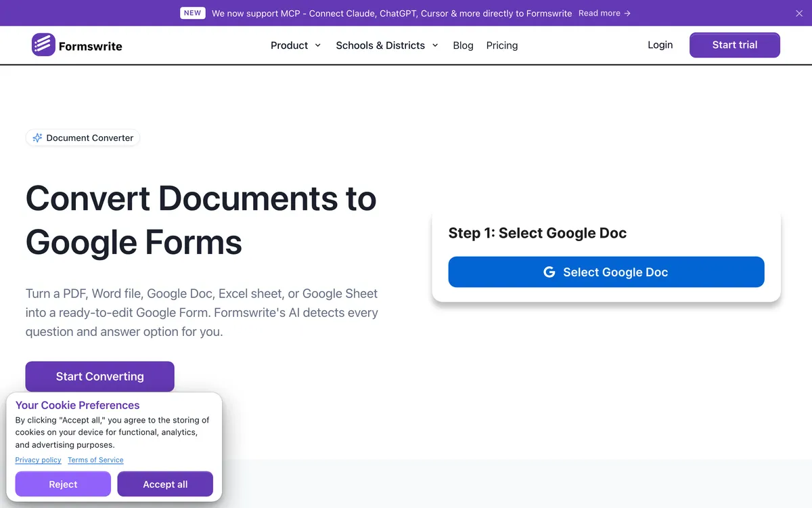Open the Terms of Service link
The image size is (812, 508).
(95, 460)
